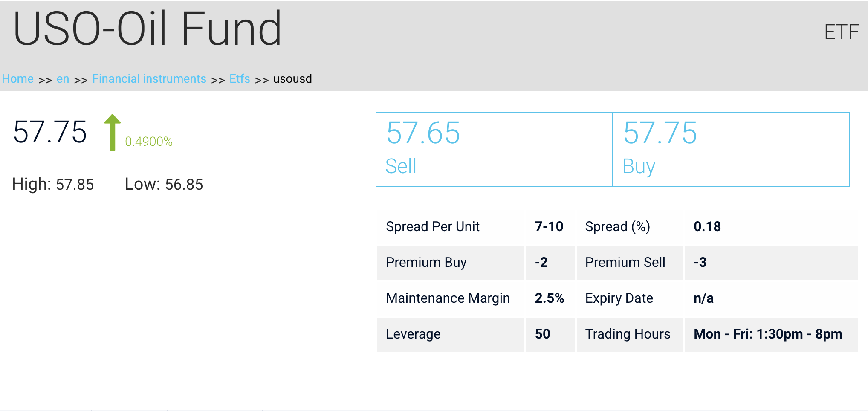868x411 pixels.
Task: Click the Maintenance Margin 2.5% value
Action: point(550,298)
